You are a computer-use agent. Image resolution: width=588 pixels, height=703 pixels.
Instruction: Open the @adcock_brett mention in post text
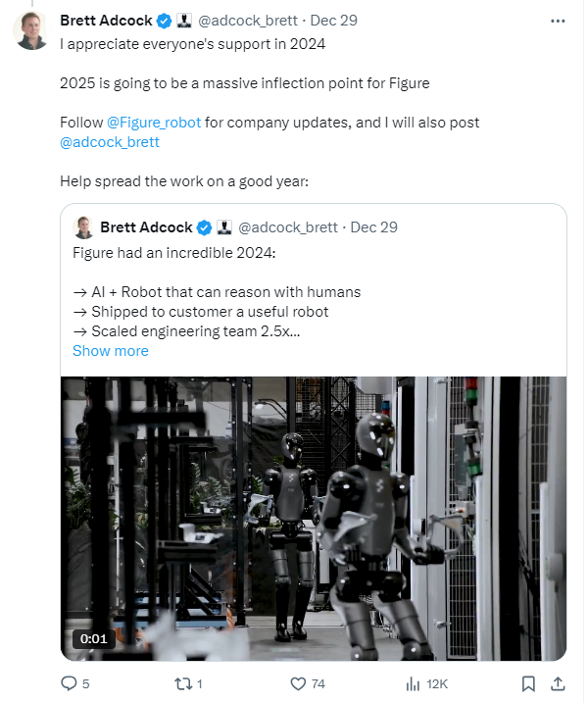pos(110,142)
